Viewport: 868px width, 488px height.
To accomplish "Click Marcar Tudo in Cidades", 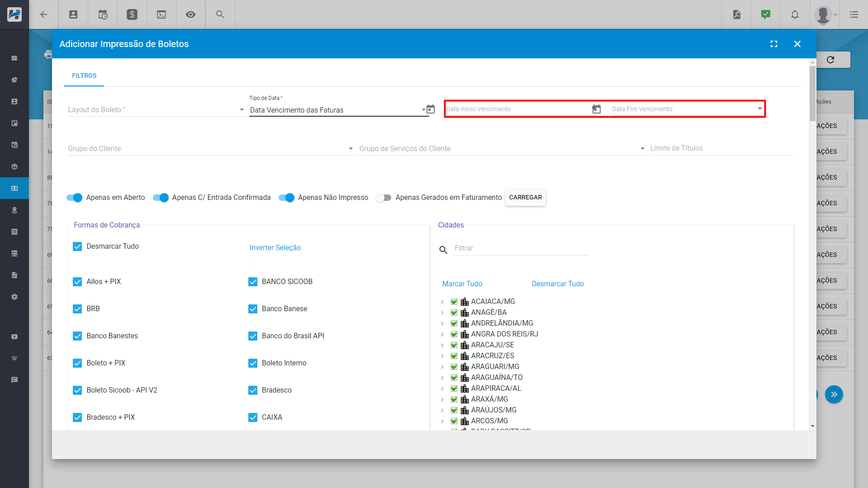I will [462, 284].
